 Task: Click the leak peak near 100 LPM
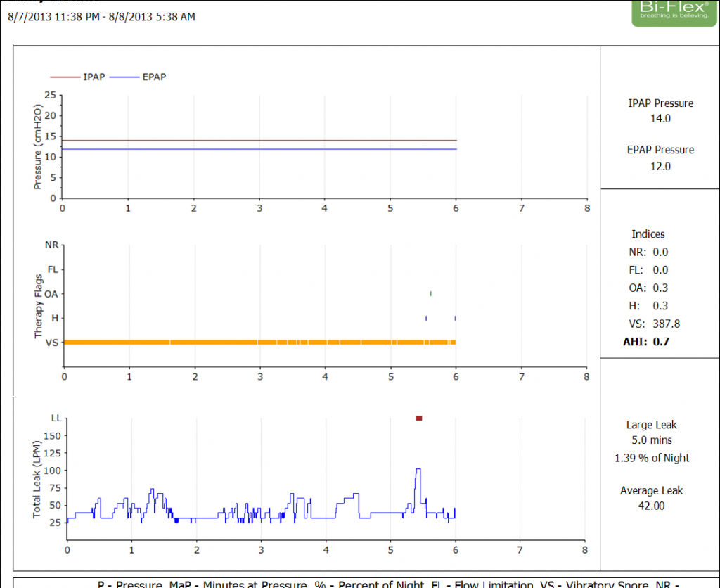click(x=418, y=470)
